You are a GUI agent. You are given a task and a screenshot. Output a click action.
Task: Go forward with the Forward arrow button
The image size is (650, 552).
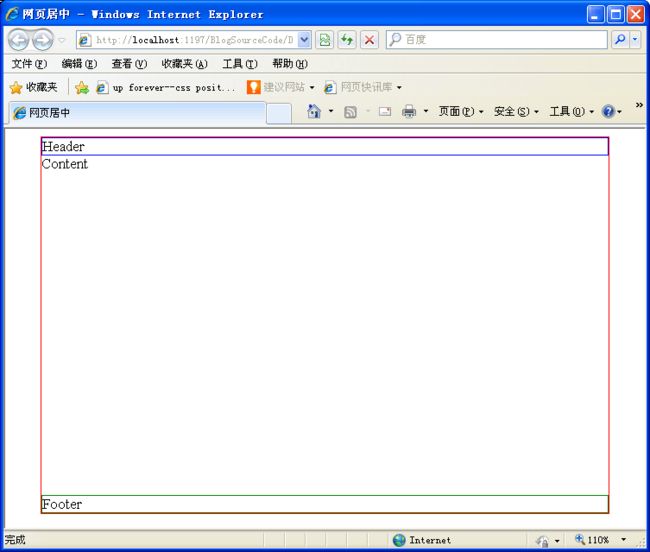point(43,40)
